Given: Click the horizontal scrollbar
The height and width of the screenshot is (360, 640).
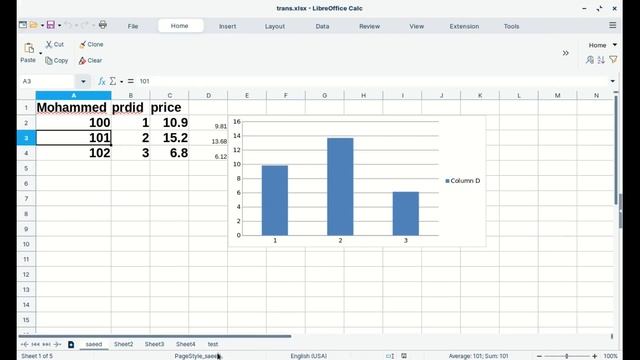Looking at the screenshot, I should coord(155,336).
